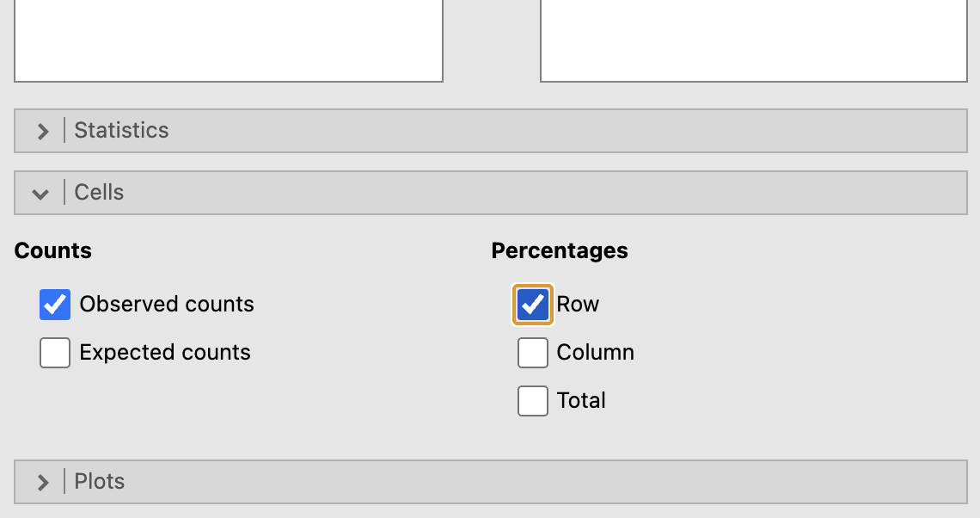Click the Cells header bar
This screenshot has width=980, height=518.
(490, 193)
